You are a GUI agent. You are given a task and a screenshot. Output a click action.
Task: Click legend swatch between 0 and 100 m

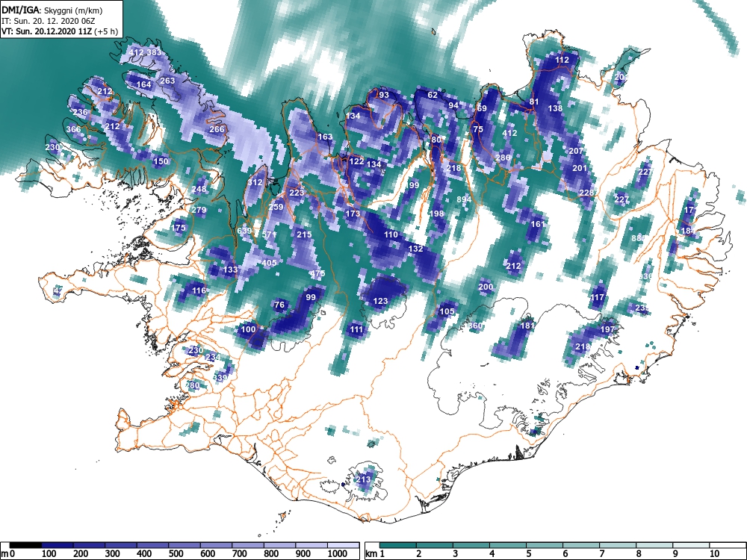pos(25,545)
